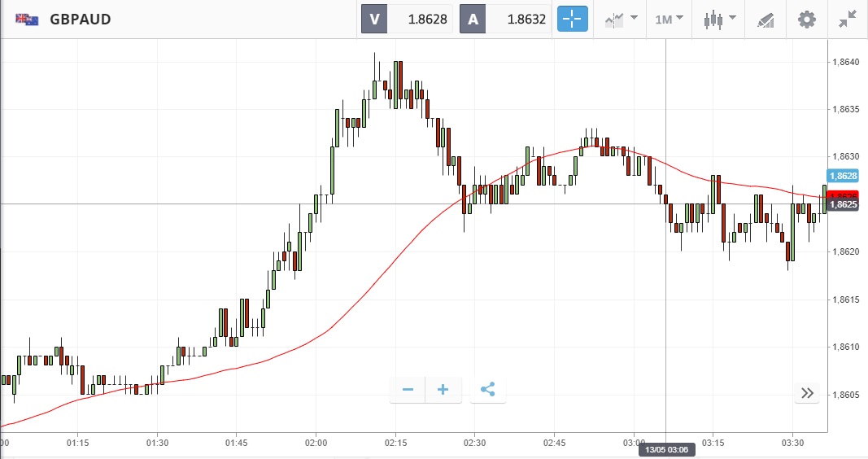Zoom in using the plus button
The height and width of the screenshot is (459, 868).
pos(443,390)
